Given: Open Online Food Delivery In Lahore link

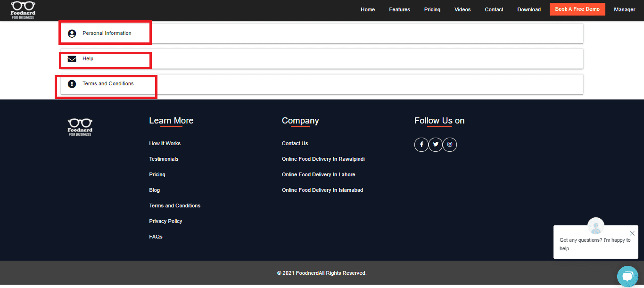Looking at the screenshot, I should (x=318, y=174).
